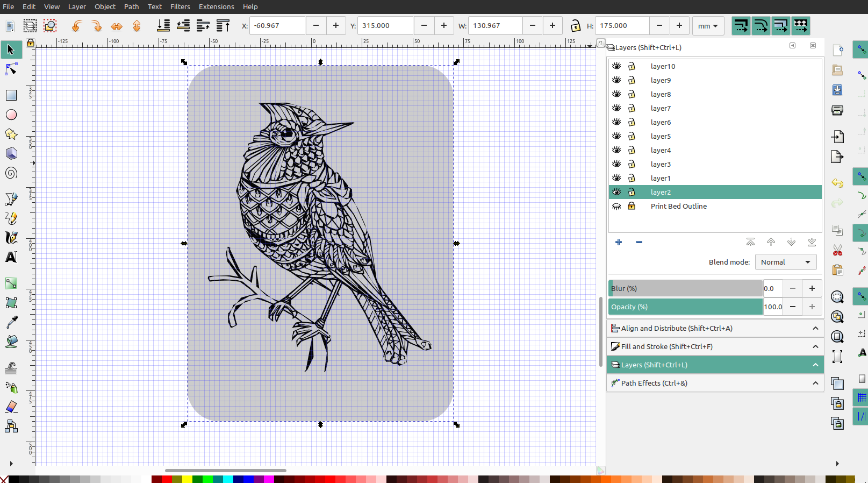868x483 pixels.
Task: Open the Filters menu
Action: (180, 6)
